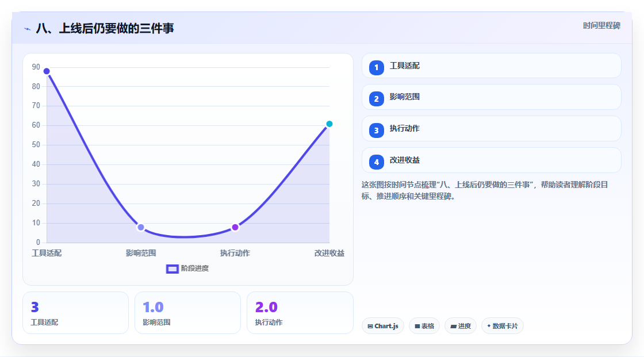Toggle the 阶段进度 legend item
644x357 pixels.
(187, 268)
